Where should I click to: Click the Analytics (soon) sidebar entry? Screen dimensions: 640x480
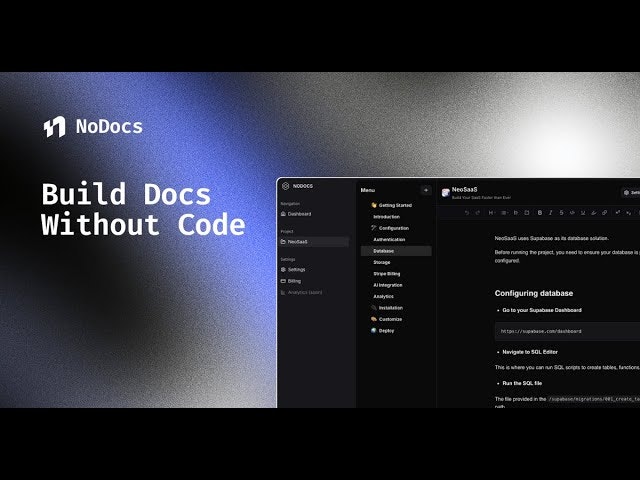coord(301,292)
